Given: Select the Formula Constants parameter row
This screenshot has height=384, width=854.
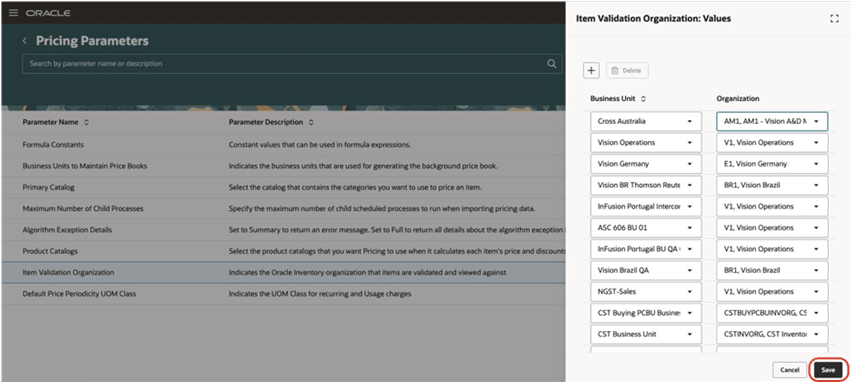Looking at the screenshot, I should (283, 145).
